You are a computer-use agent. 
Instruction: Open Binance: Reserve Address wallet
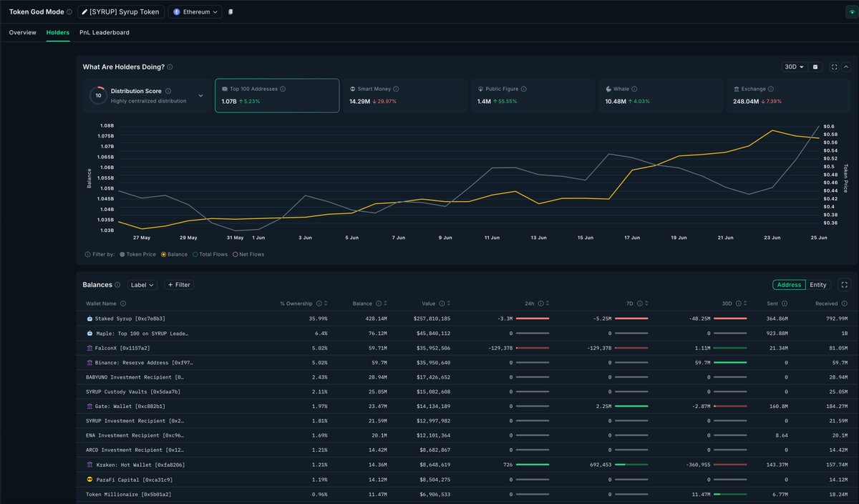tap(144, 362)
